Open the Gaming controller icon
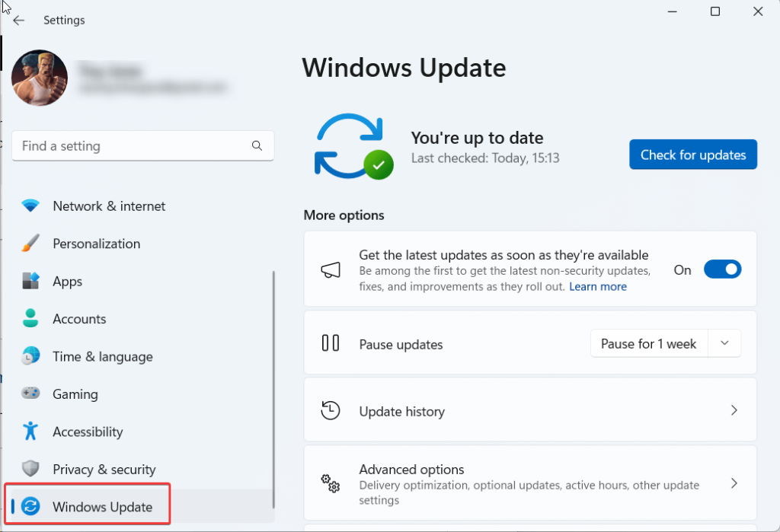Image resolution: width=780 pixels, height=532 pixels. 30,394
